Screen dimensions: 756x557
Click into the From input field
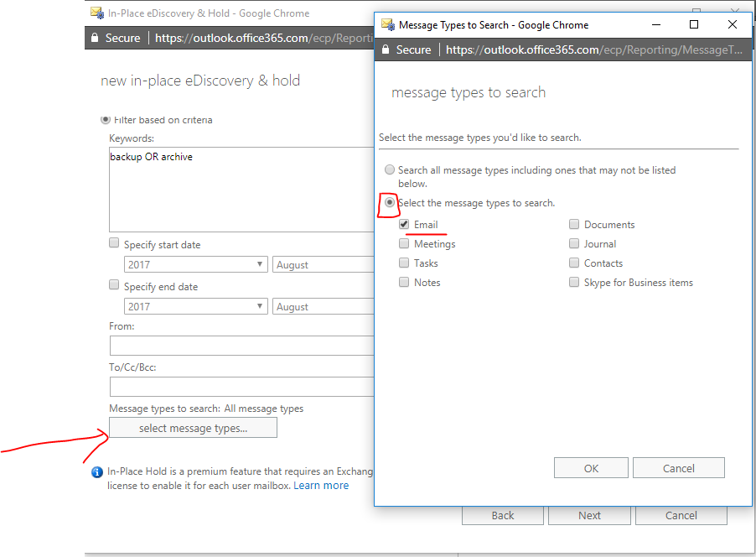(242, 346)
